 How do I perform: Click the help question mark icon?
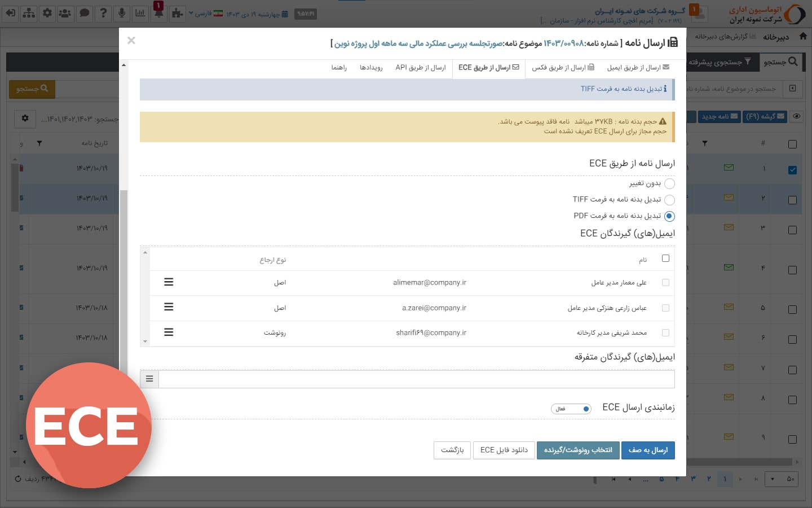[x=103, y=13]
